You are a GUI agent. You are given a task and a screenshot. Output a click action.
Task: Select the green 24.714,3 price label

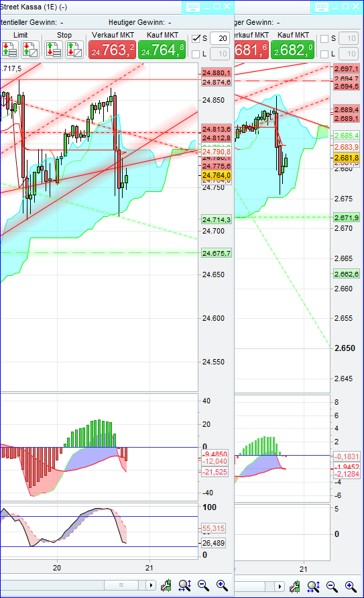(217, 219)
